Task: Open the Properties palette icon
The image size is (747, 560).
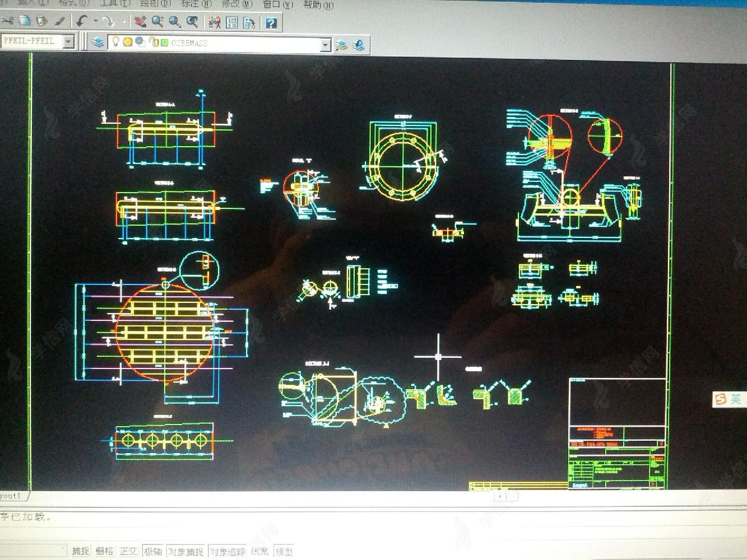Action: click(214, 22)
